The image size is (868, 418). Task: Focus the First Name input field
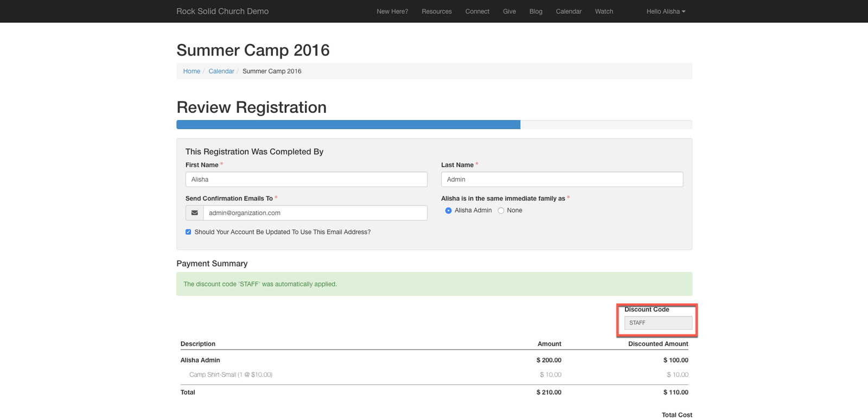click(x=307, y=180)
